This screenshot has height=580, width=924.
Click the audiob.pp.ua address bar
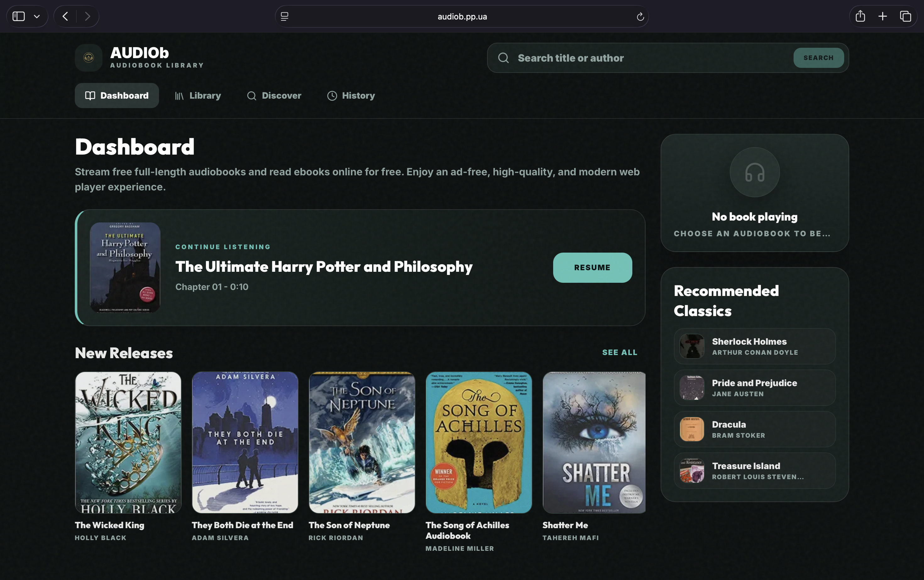pos(462,16)
